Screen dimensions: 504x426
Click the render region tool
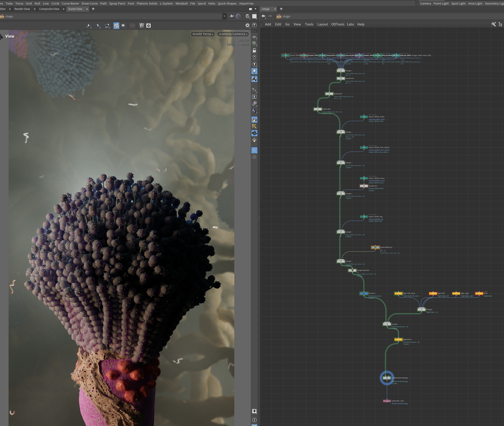pyautogui.click(x=123, y=26)
